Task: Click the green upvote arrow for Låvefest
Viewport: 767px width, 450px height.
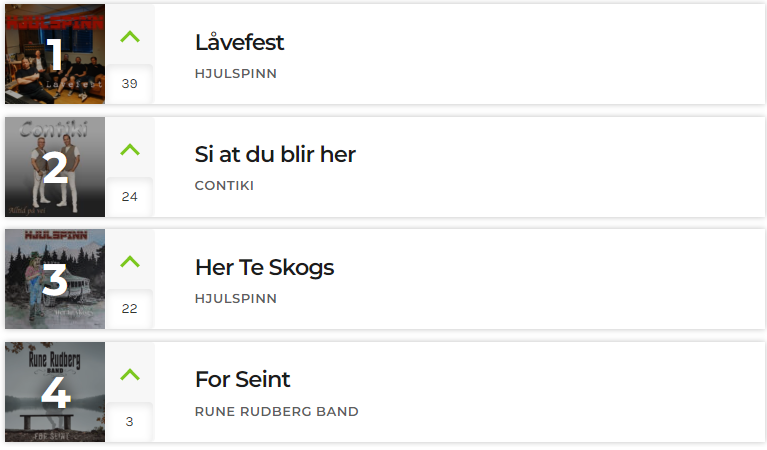Action: tap(130, 37)
